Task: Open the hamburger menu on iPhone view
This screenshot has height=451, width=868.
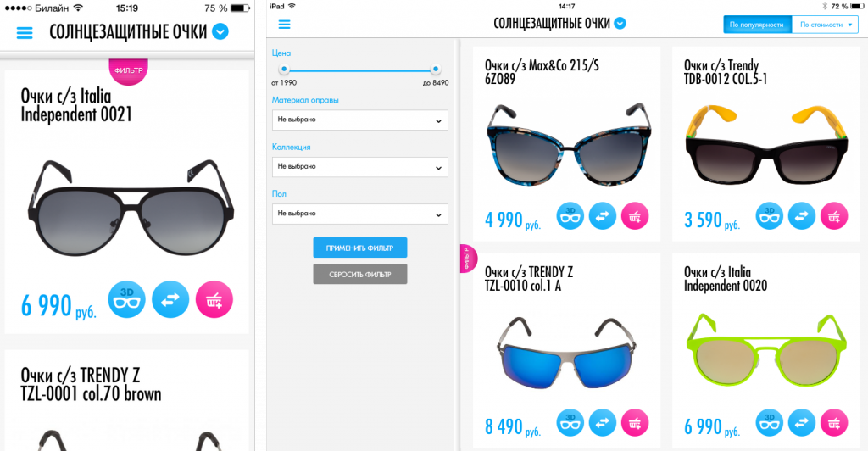Action: point(25,33)
